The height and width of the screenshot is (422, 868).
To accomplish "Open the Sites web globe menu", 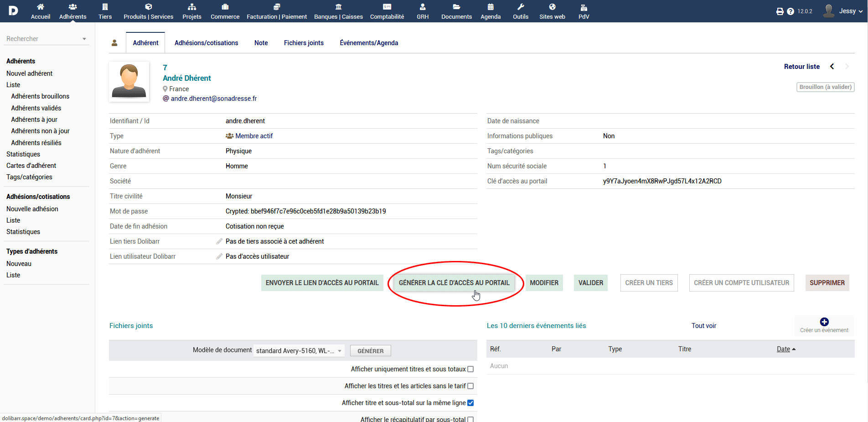I will coord(552,11).
